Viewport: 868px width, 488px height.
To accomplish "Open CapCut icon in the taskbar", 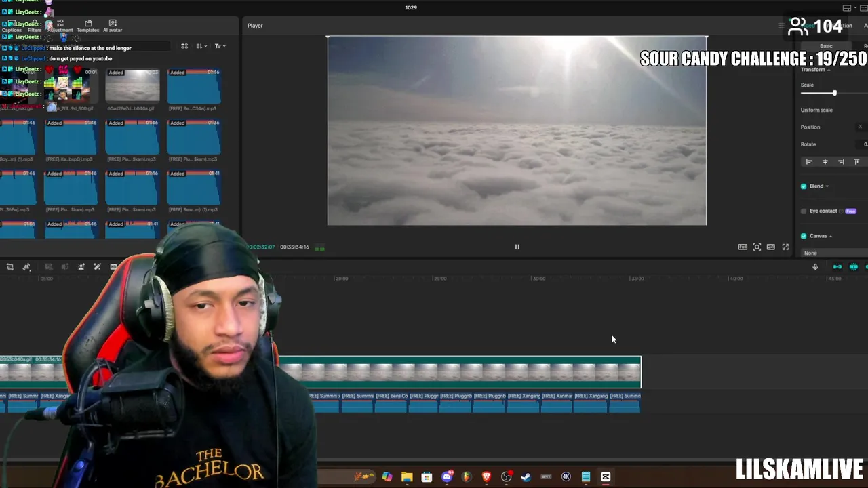I will tap(606, 477).
